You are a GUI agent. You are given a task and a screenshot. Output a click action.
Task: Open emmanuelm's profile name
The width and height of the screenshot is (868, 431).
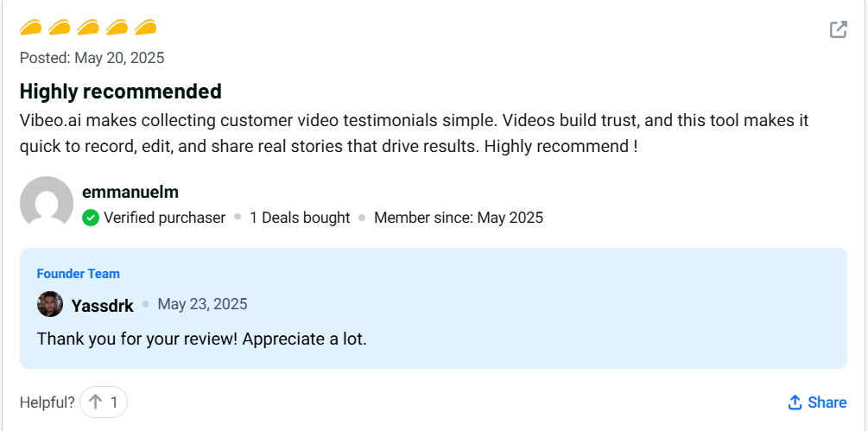[x=130, y=192]
